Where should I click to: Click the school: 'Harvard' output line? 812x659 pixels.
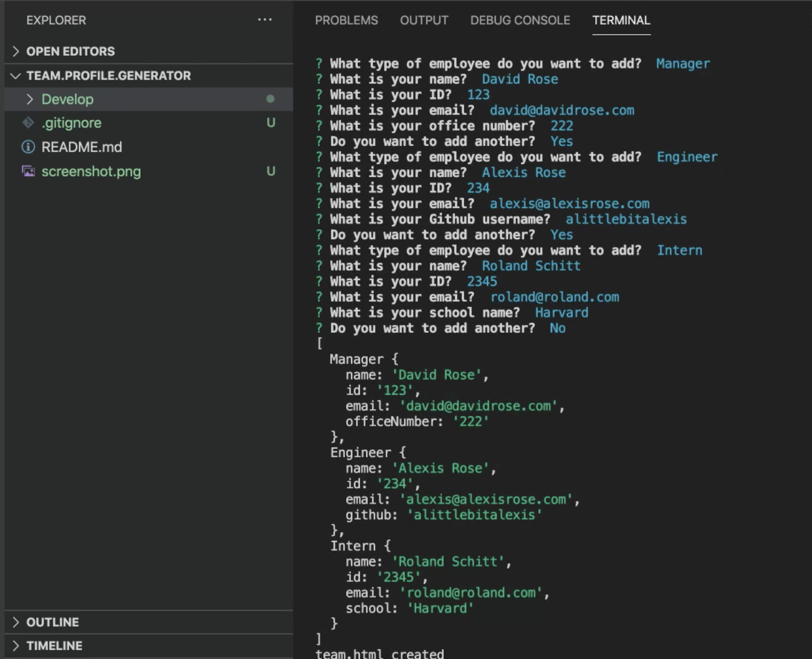pyautogui.click(x=410, y=608)
